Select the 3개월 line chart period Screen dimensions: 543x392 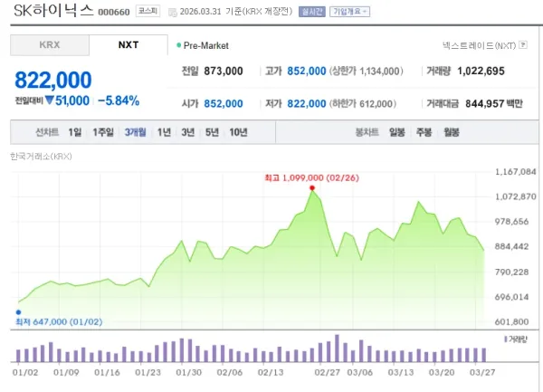point(136,132)
